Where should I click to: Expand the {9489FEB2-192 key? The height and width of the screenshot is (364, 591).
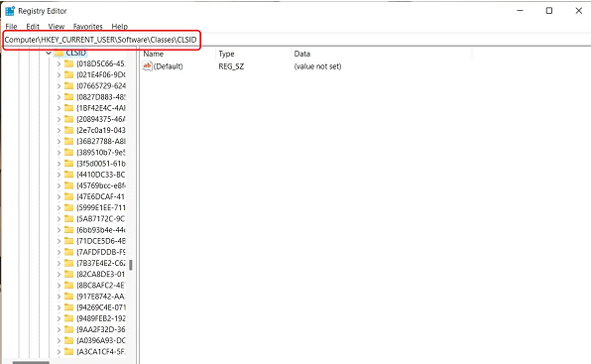(59, 318)
